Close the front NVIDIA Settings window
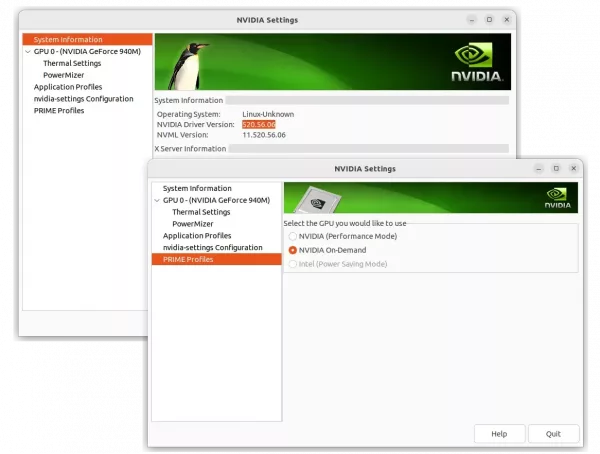The width and height of the screenshot is (600, 454). [574, 168]
